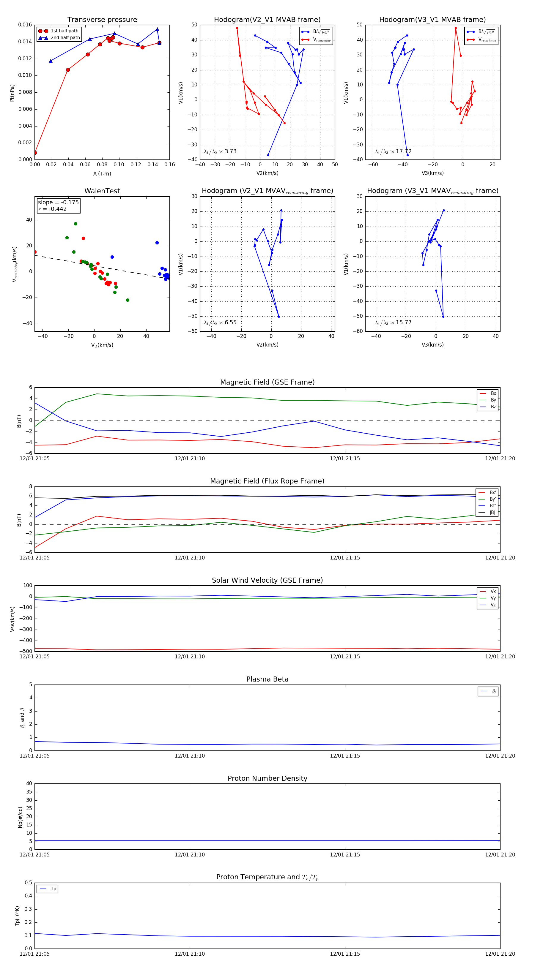Viewport: 535px width, 980px height.
Task: Select the By' legend entry in Flux Rope plot
Action: point(487,499)
